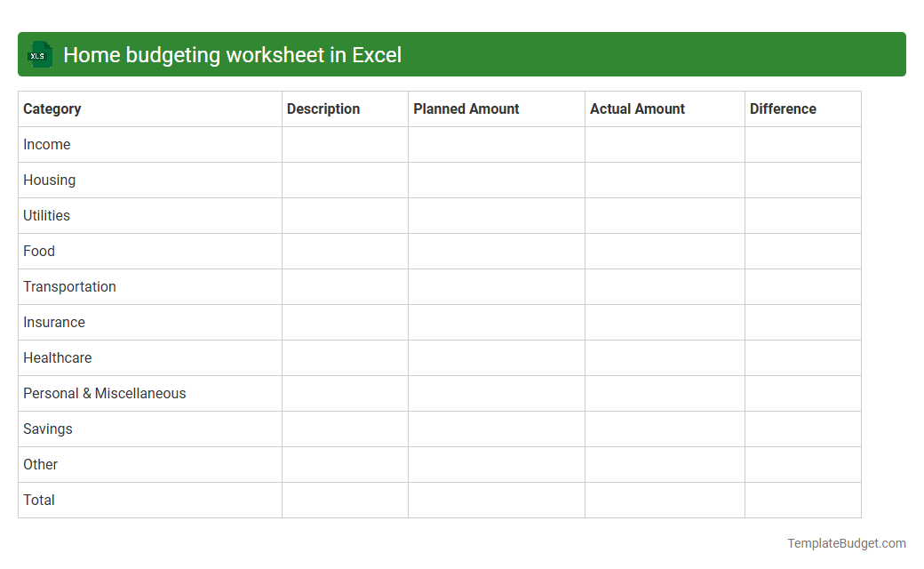924x569 pixels.
Task: Click the green worksheet title banner
Action: coord(462,54)
